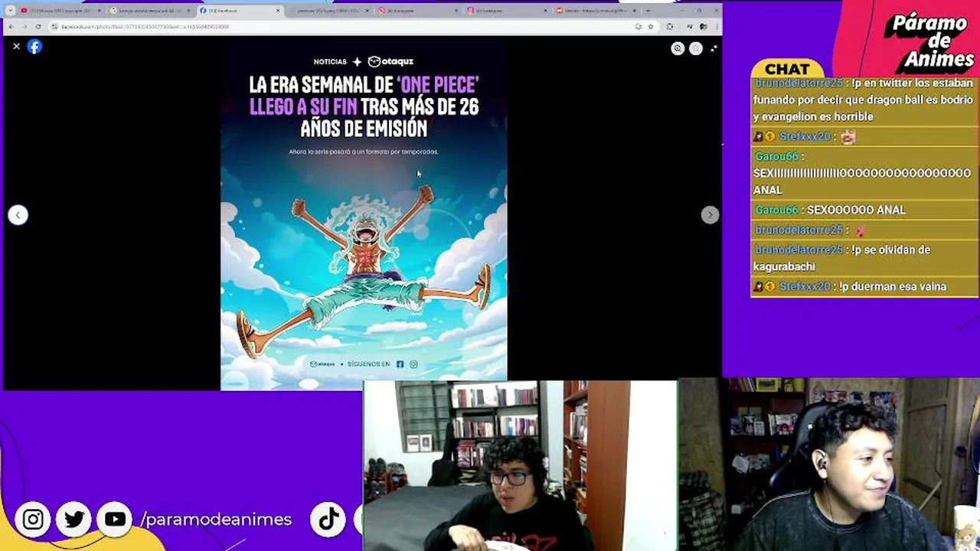980x551 pixels.
Task: Click the left webcam feed
Action: [520, 465]
